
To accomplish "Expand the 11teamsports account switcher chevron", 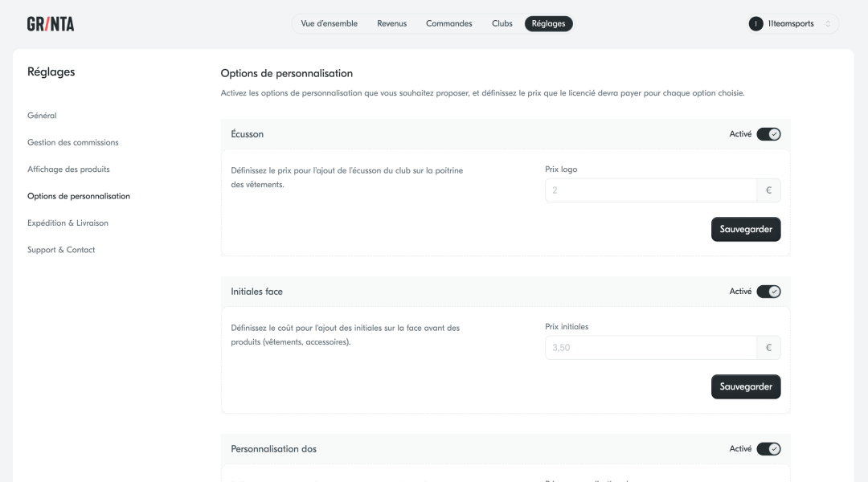I will point(828,24).
